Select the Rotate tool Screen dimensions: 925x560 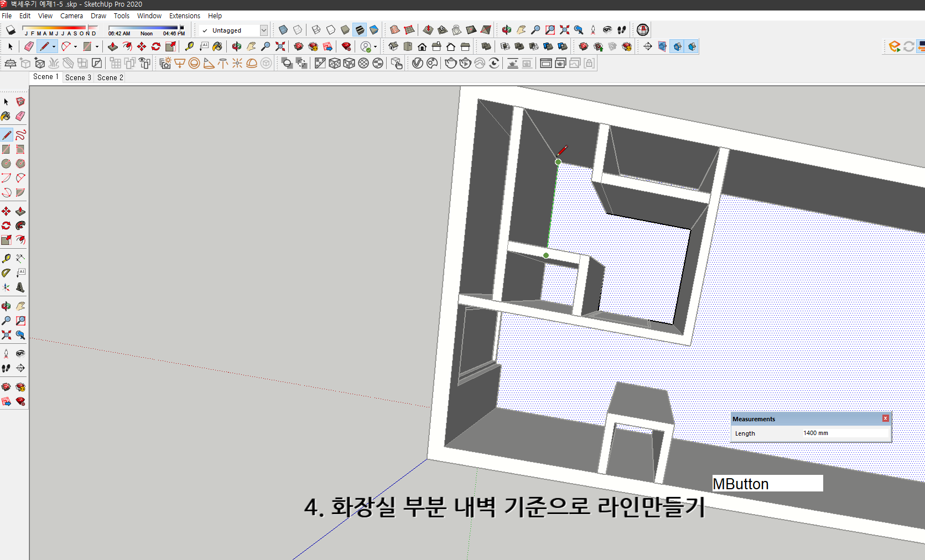[155, 46]
